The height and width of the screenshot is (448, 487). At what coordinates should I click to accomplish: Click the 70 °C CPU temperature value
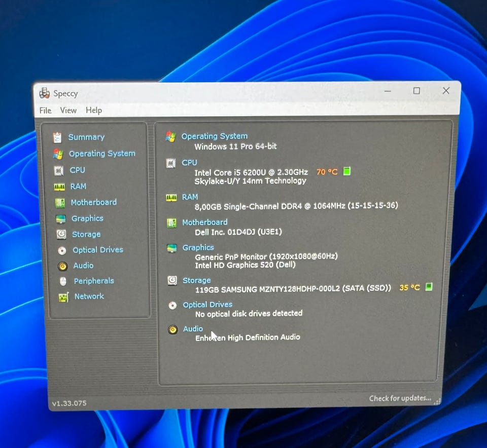click(327, 172)
